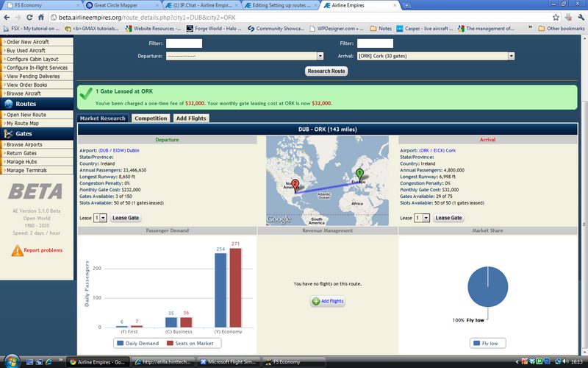The image size is (588, 368).
Task: Open a new browser tab
Action: [x=406, y=5]
